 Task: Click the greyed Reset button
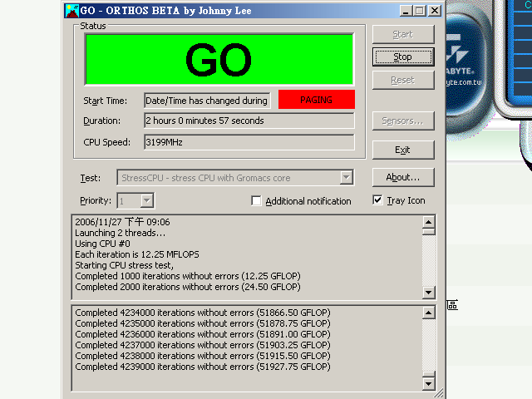403,81
